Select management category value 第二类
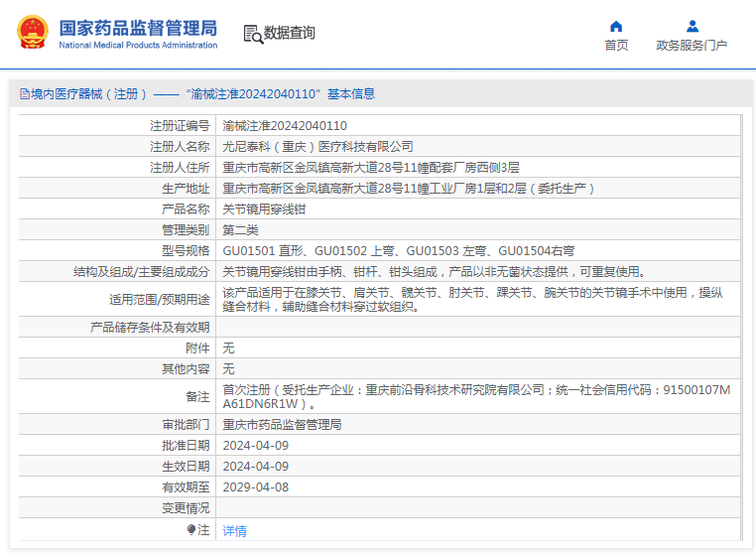 click(240, 230)
